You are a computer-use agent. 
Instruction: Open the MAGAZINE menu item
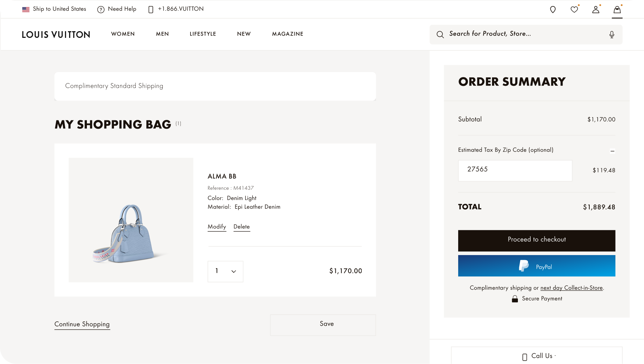pos(287,34)
